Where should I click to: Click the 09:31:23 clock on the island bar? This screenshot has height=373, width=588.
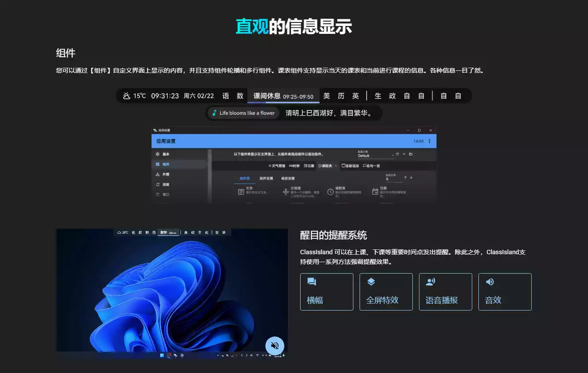click(x=165, y=96)
